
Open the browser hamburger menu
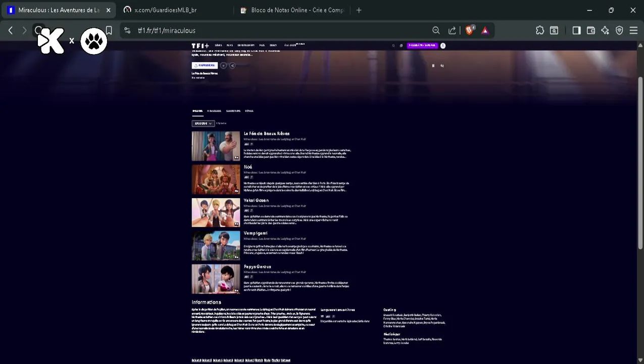pos(633,30)
